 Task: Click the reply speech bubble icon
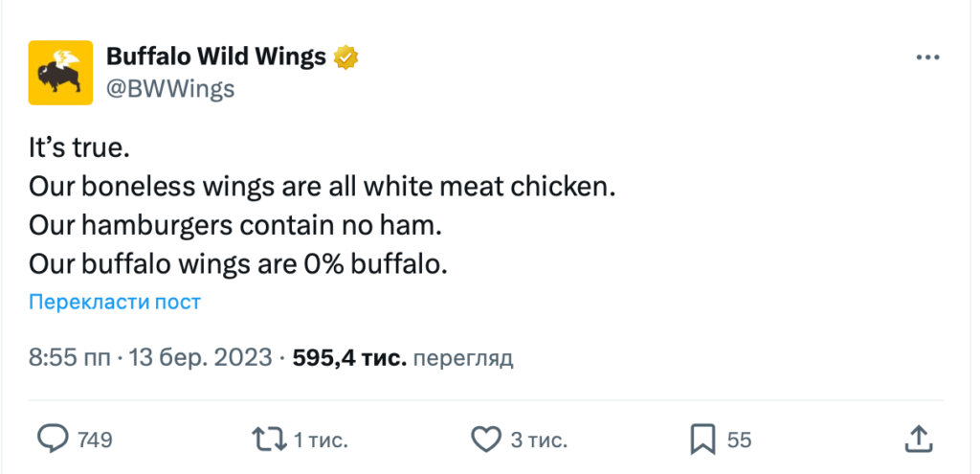click(x=54, y=440)
